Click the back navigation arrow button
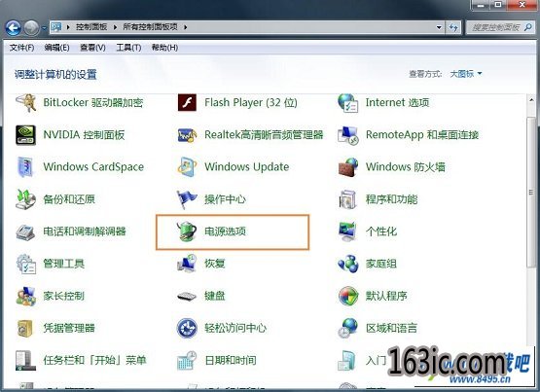 14,27
